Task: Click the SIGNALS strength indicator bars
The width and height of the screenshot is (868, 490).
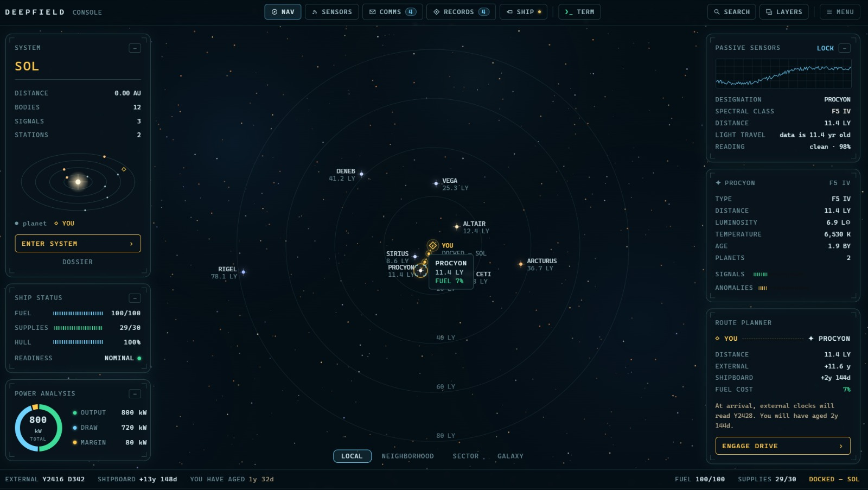Action: coord(761,275)
